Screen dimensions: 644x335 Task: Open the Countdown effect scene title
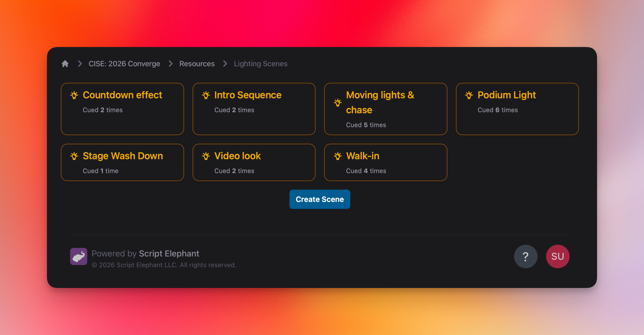[122, 95]
